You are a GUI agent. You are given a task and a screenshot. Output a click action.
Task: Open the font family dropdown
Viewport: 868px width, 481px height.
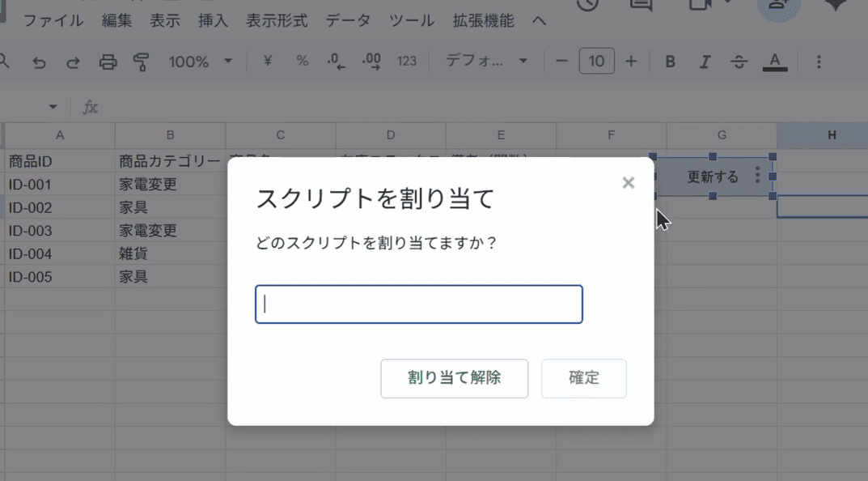coord(487,62)
